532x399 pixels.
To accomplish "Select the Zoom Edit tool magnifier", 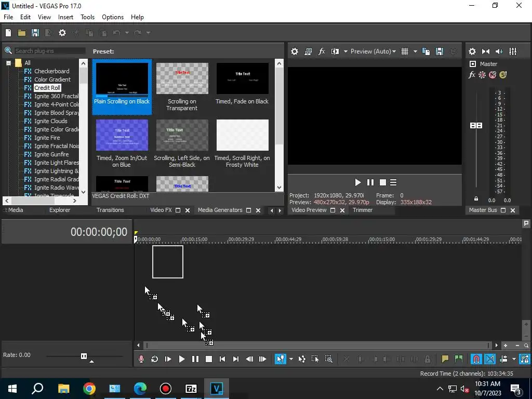I will coord(328,359).
